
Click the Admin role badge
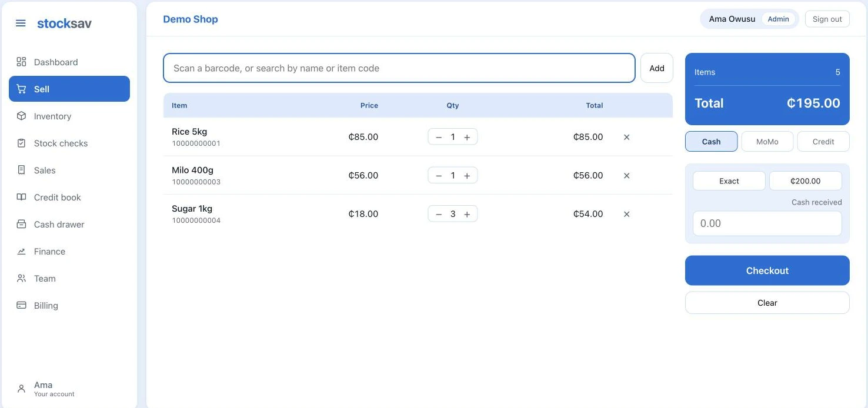pos(778,19)
